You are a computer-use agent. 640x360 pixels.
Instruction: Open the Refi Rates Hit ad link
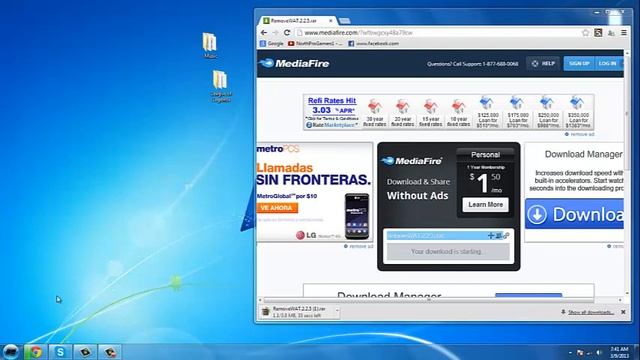point(332,100)
